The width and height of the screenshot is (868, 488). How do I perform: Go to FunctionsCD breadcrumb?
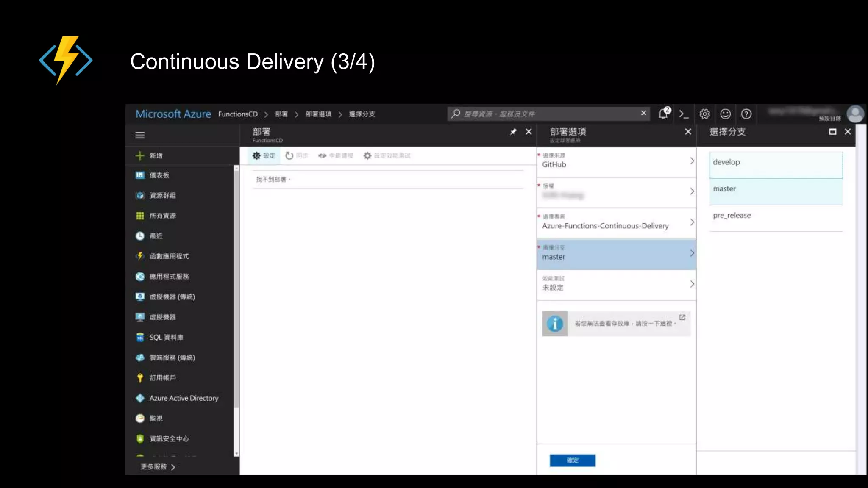tap(238, 114)
